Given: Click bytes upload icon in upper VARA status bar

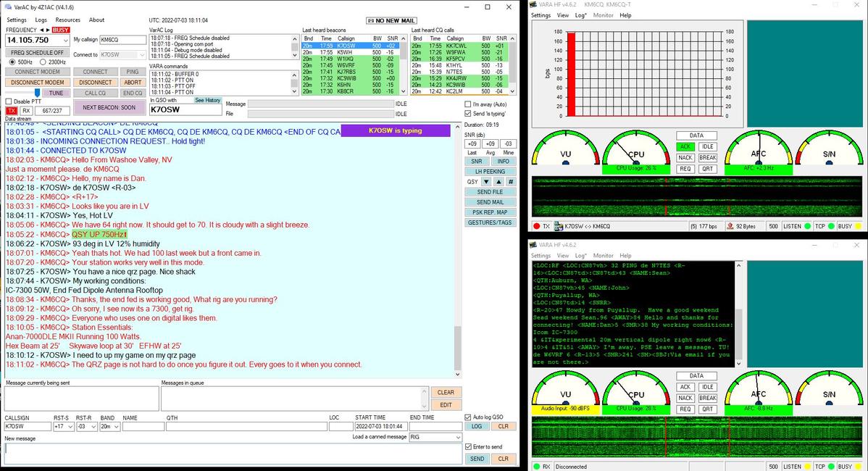Looking at the screenshot, I should pos(730,226).
